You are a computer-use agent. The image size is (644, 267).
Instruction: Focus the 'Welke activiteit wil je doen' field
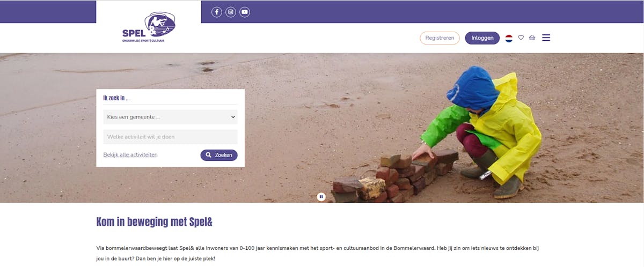click(x=170, y=137)
